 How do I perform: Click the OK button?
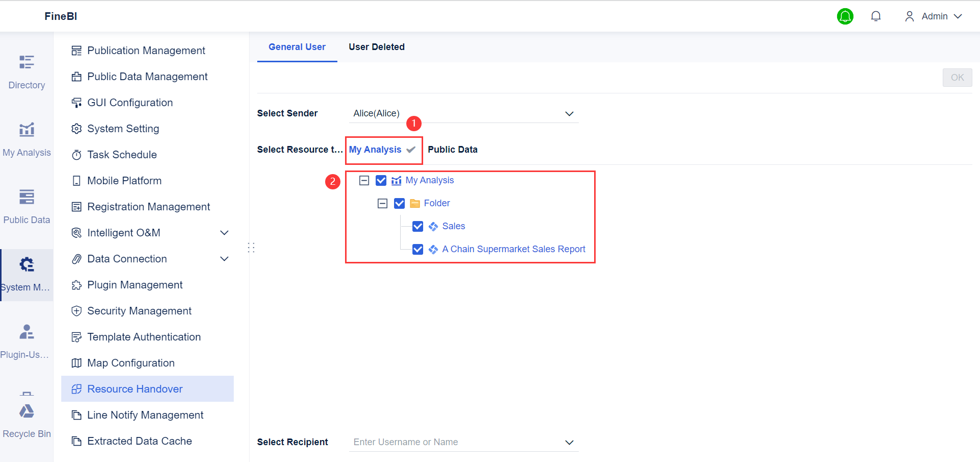957,78
